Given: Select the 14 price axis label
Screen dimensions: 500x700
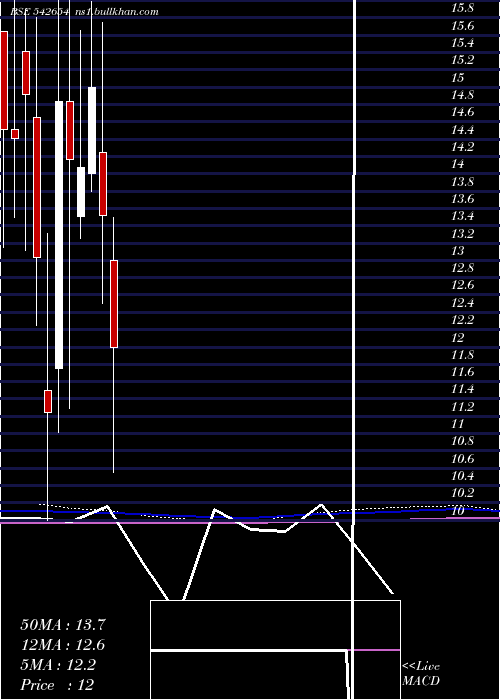Looking at the screenshot, I should 458,164.
